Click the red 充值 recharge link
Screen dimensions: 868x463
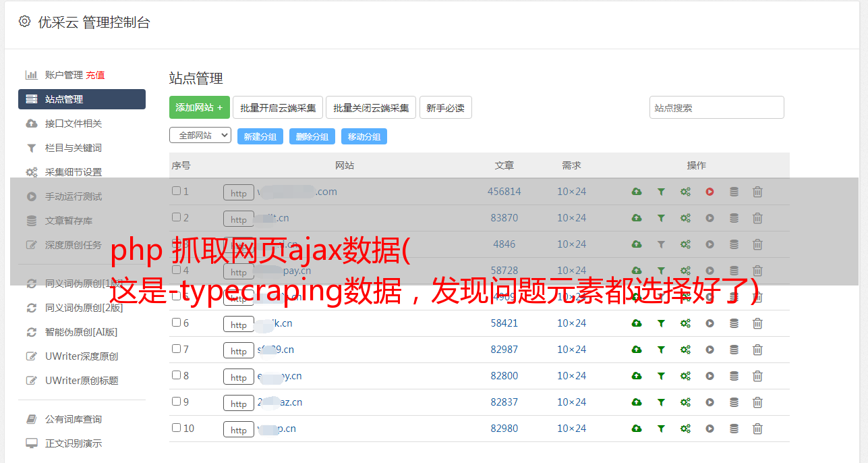[x=95, y=75]
